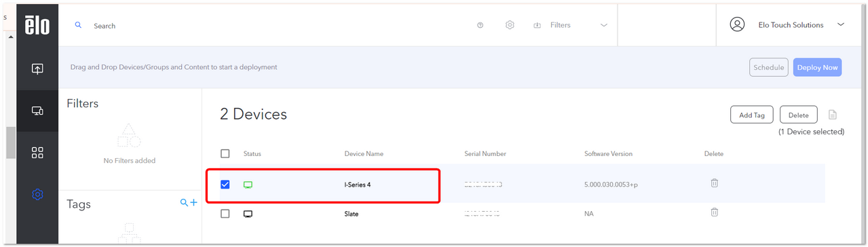Click the export document icon
This screenshot has width=868, height=247.
click(833, 115)
